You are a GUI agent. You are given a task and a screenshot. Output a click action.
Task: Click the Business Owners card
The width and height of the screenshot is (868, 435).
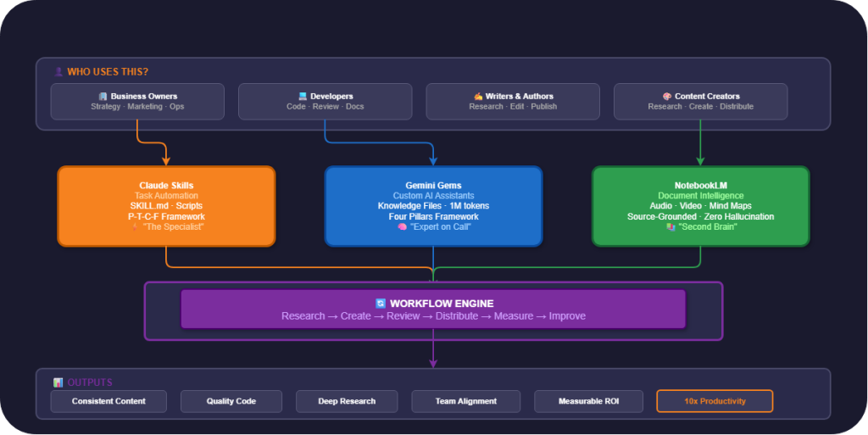coord(137,101)
